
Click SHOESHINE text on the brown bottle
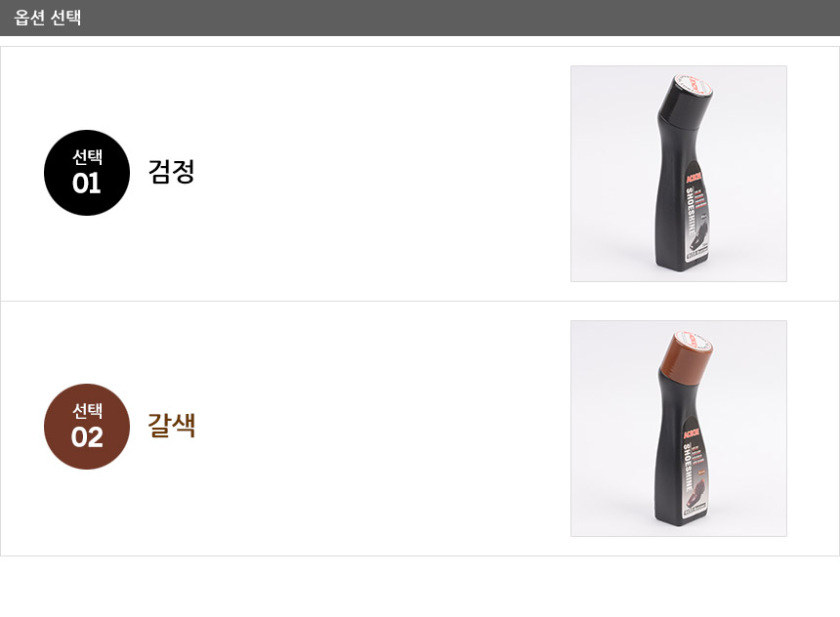pyautogui.click(x=688, y=467)
